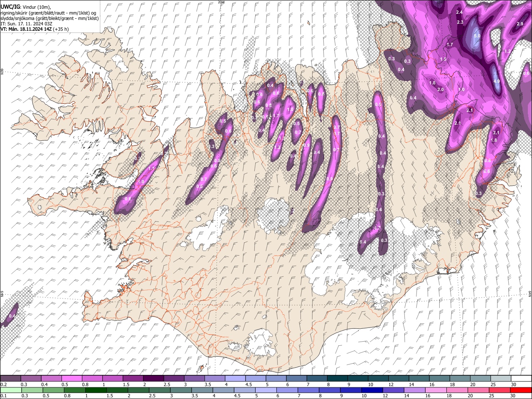
Task: Click the '0.2' label on the snow legend row
Action: click(3, 384)
